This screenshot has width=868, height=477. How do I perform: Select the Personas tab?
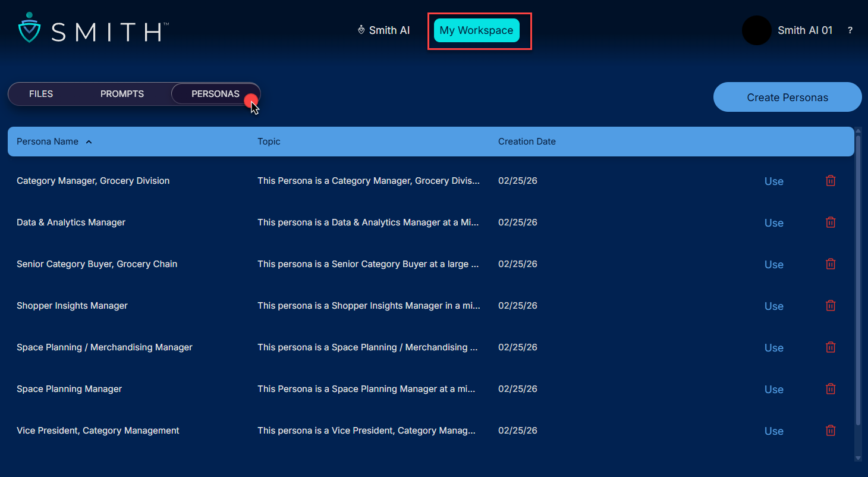pyautogui.click(x=215, y=94)
